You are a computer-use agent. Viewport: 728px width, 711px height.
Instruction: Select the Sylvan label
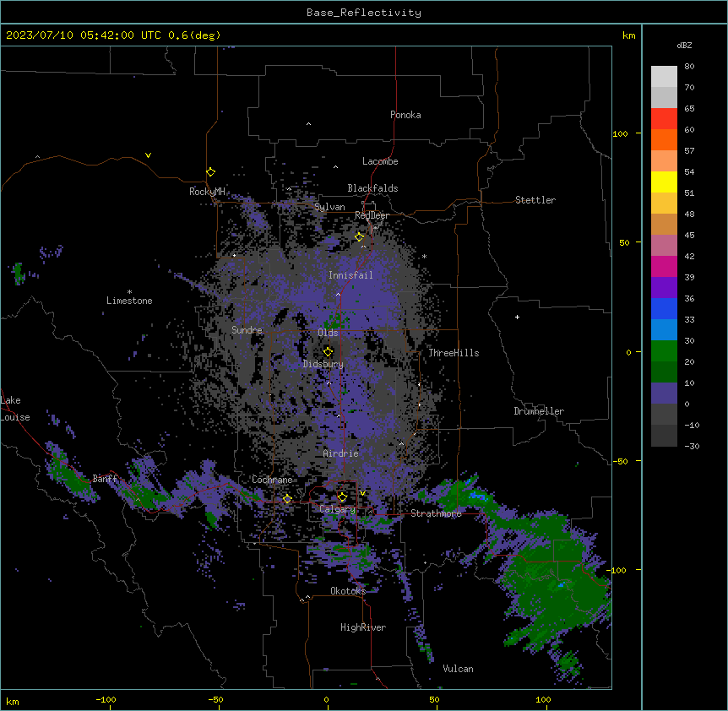329,207
